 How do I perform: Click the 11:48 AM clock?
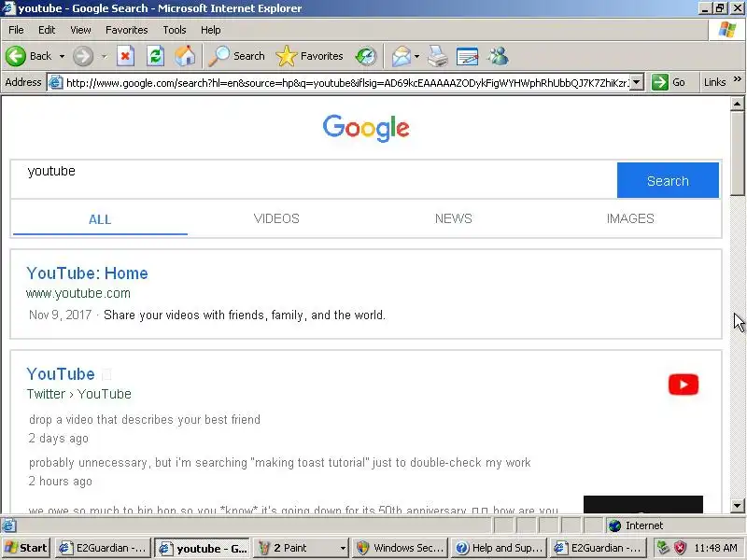pyautogui.click(x=716, y=548)
